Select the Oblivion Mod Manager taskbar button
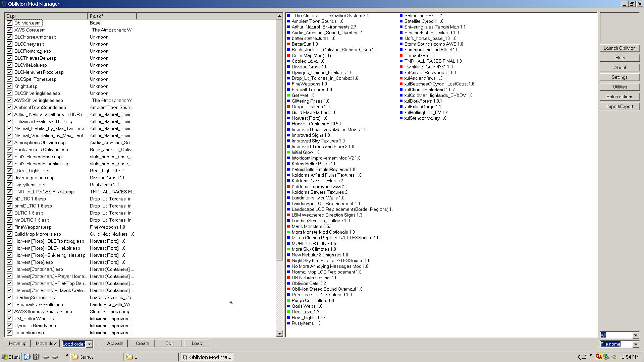644x362 pixels. click(207, 357)
